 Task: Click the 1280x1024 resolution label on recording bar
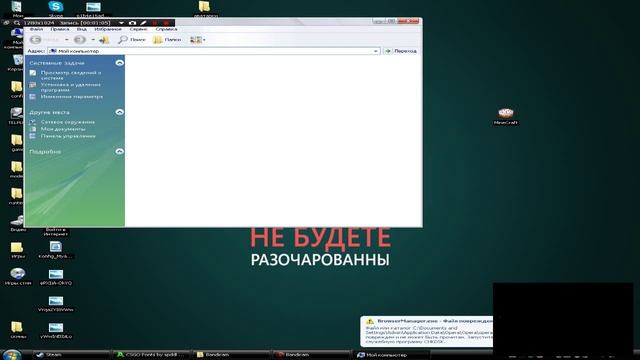(x=38, y=23)
